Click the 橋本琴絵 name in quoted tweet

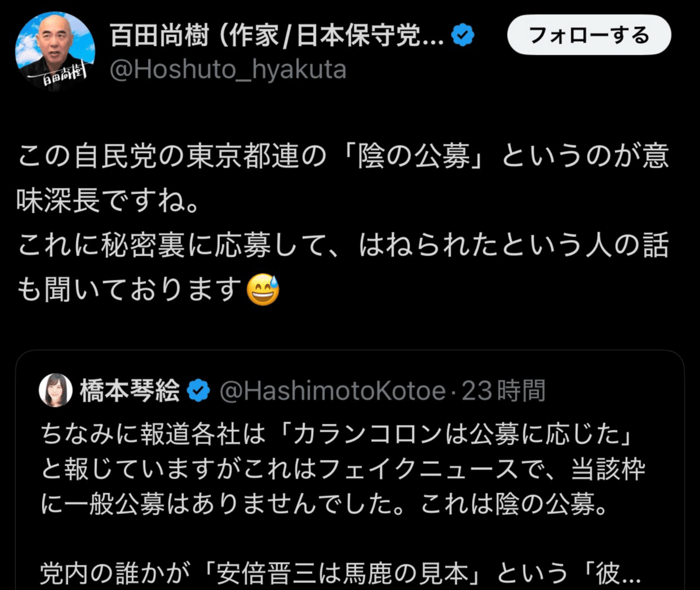pyautogui.click(x=129, y=391)
